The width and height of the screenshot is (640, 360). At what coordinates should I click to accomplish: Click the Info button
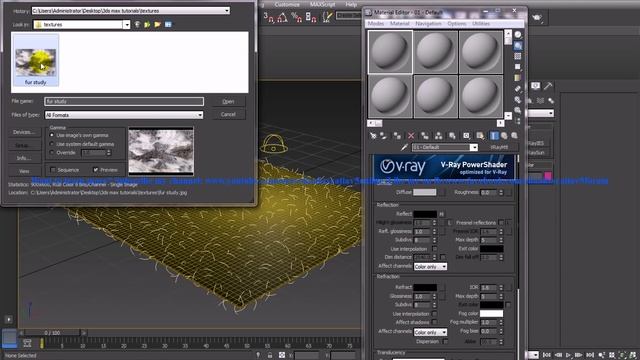[24, 158]
